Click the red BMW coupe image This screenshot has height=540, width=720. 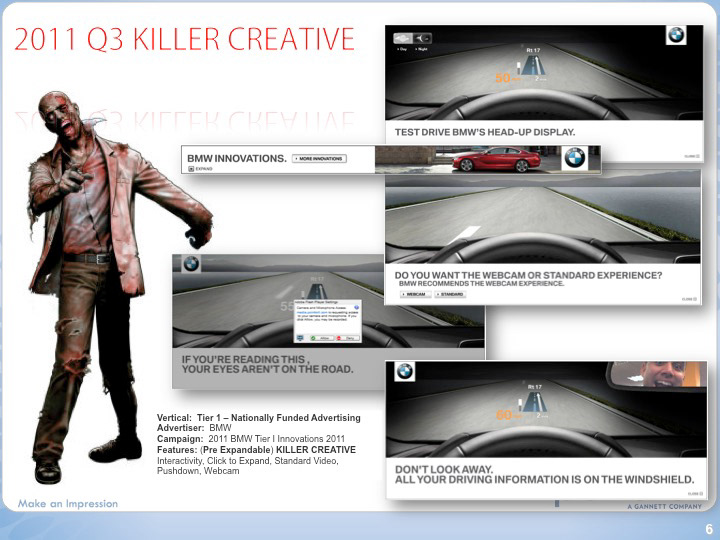[x=496, y=159]
